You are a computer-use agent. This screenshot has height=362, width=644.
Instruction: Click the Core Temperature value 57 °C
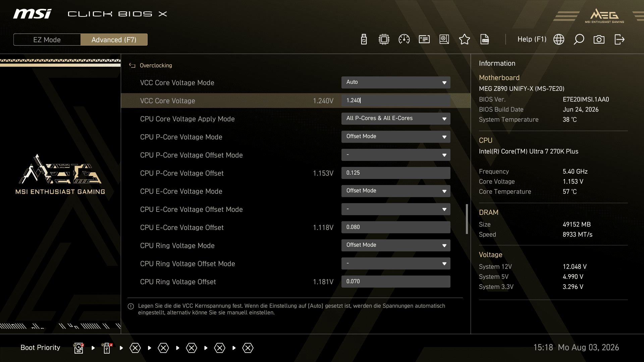(570, 192)
